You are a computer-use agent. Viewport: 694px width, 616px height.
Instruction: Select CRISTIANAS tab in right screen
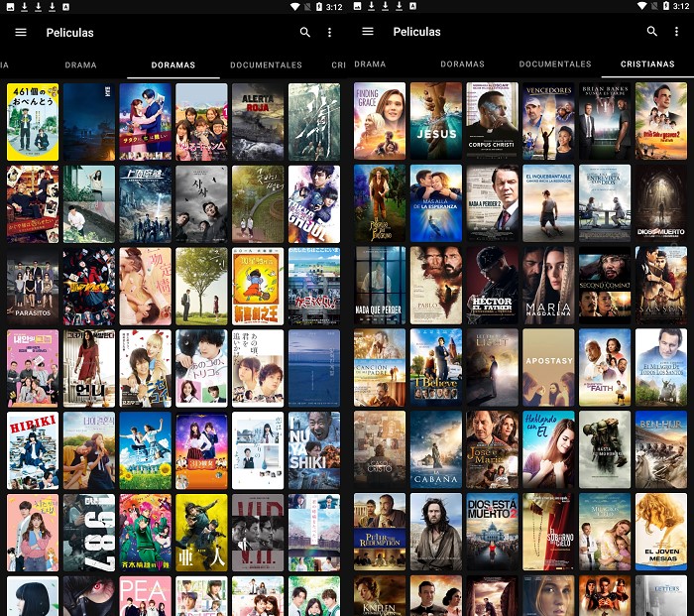647,64
